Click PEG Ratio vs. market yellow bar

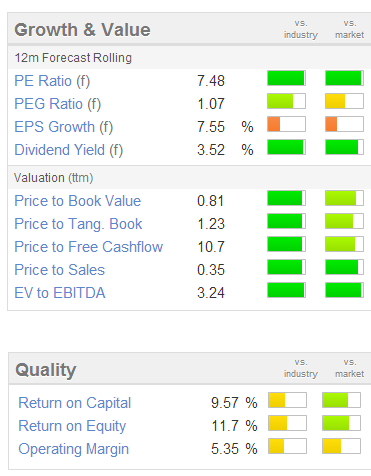[x=344, y=101]
